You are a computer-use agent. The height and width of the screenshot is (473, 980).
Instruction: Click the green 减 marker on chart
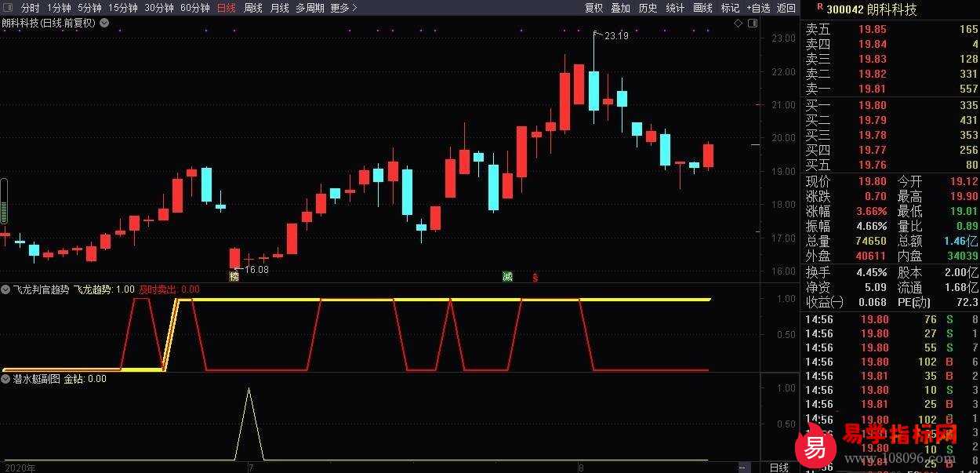click(507, 277)
